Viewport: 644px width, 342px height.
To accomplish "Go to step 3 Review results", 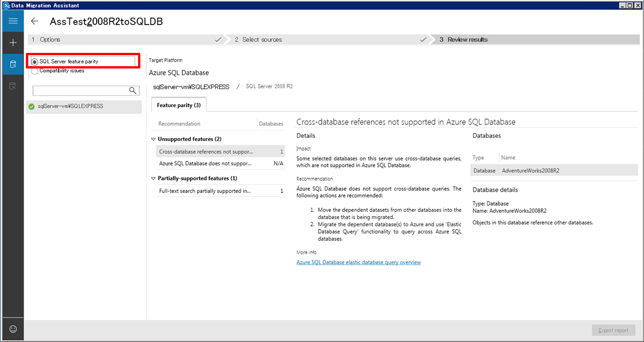I will [536, 40].
